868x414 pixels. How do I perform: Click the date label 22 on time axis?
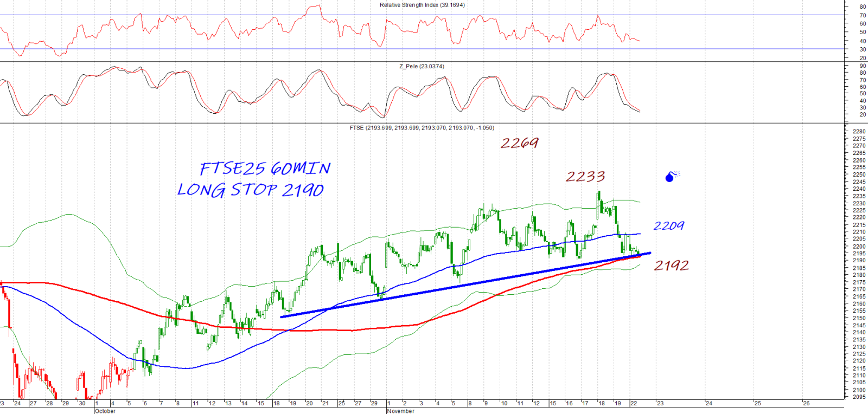[x=634, y=403]
